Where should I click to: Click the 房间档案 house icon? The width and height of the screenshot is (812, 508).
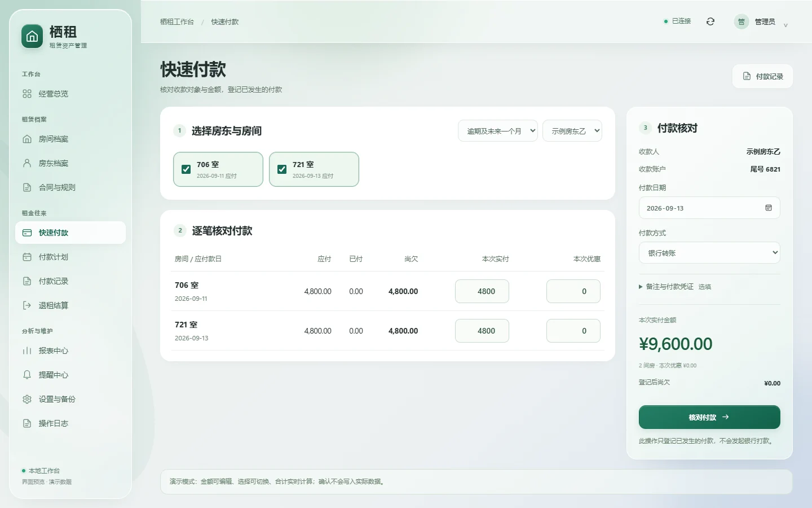tap(27, 139)
